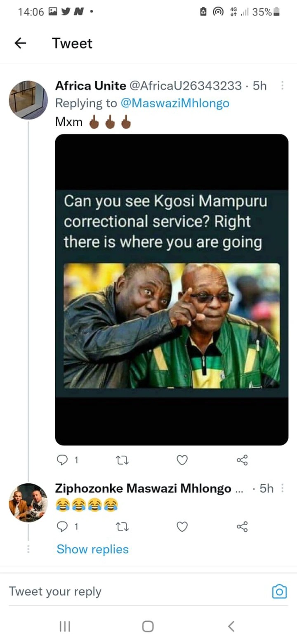Expand thread with Show replies
The image size is (297, 644).
click(x=92, y=549)
